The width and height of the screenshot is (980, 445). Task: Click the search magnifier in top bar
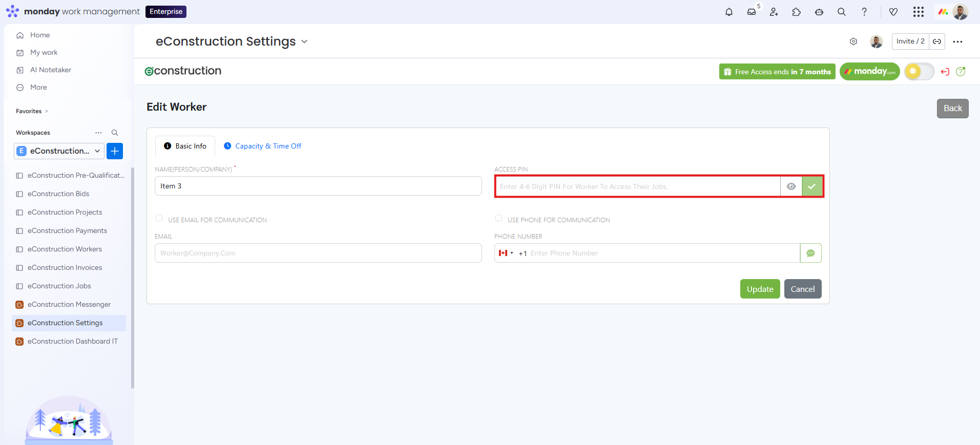click(841, 12)
